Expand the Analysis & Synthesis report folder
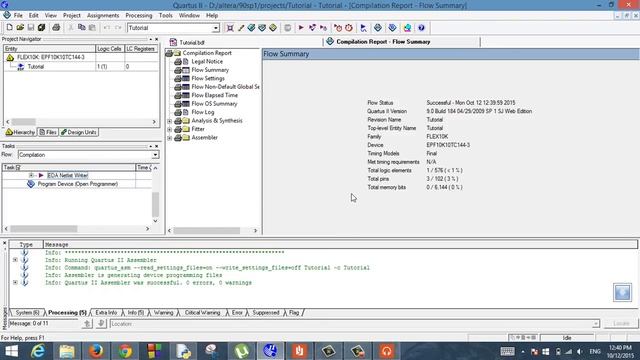 tap(170, 121)
